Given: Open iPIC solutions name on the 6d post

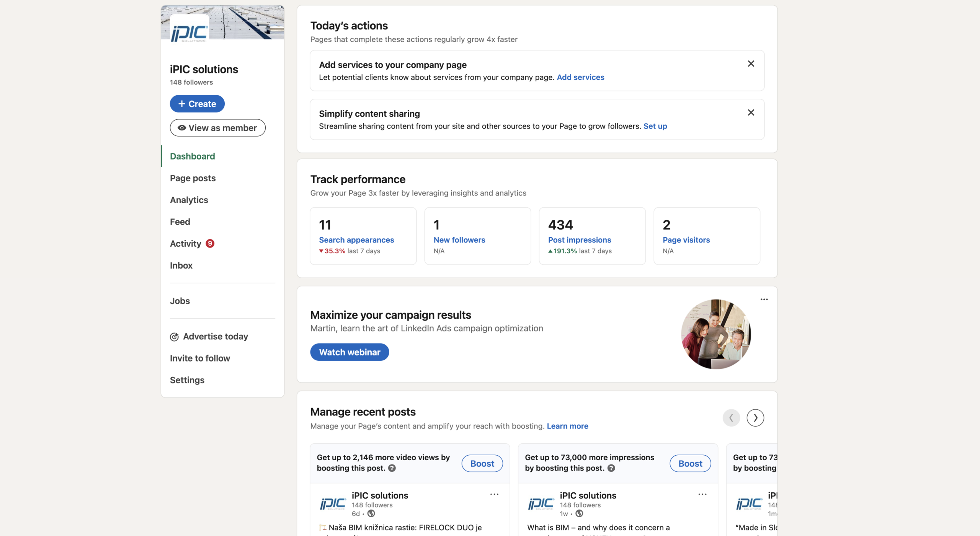Looking at the screenshot, I should (x=380, y=495).
